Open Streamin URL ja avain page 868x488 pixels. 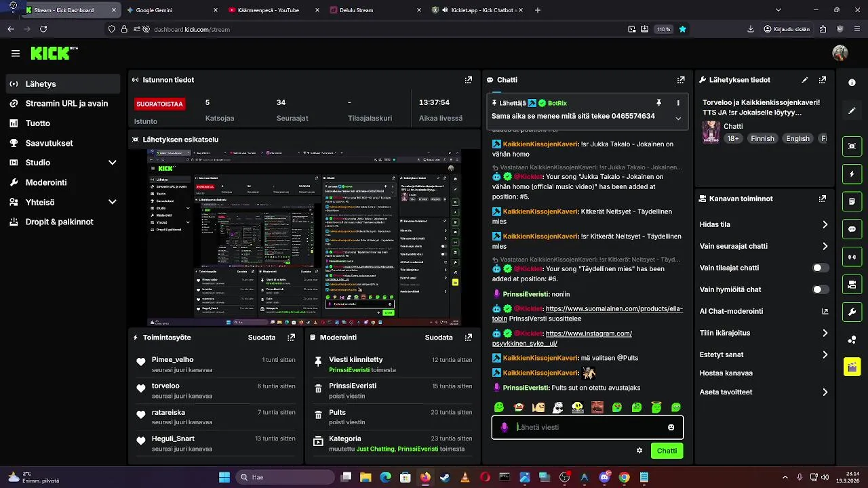click(62, 104)
